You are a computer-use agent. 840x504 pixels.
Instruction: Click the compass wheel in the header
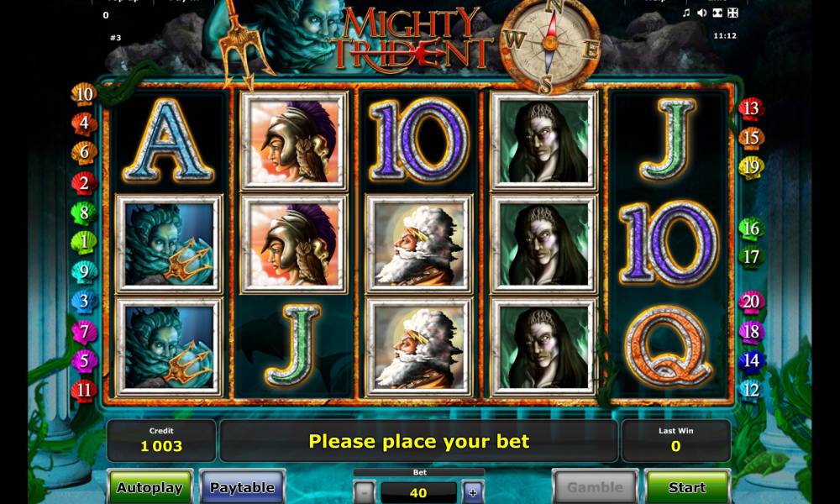coord(550,47)
